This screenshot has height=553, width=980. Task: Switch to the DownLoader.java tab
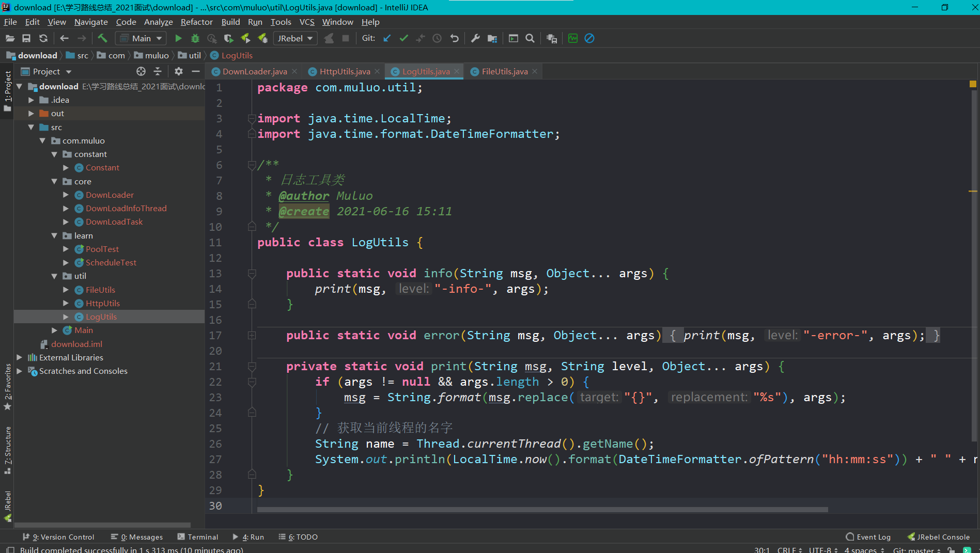click(255, 71)
